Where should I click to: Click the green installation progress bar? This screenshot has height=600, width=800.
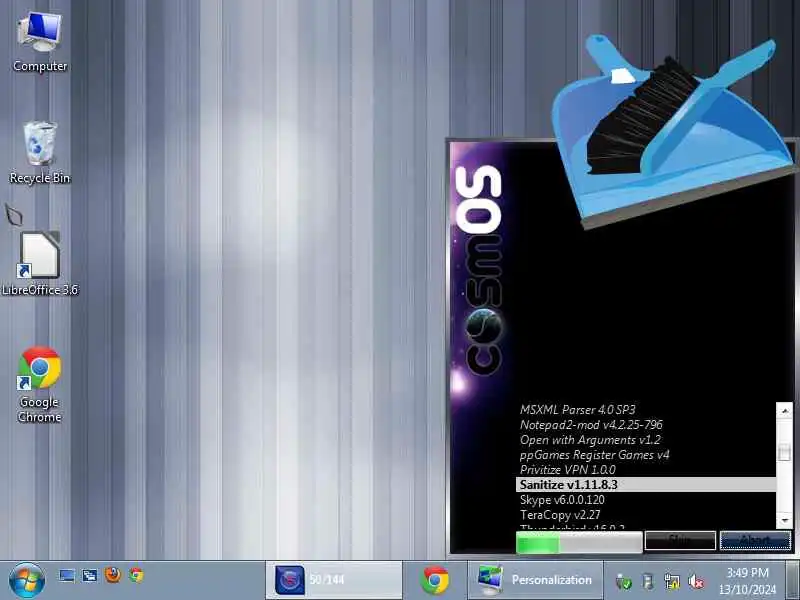(x=579, y=542)
